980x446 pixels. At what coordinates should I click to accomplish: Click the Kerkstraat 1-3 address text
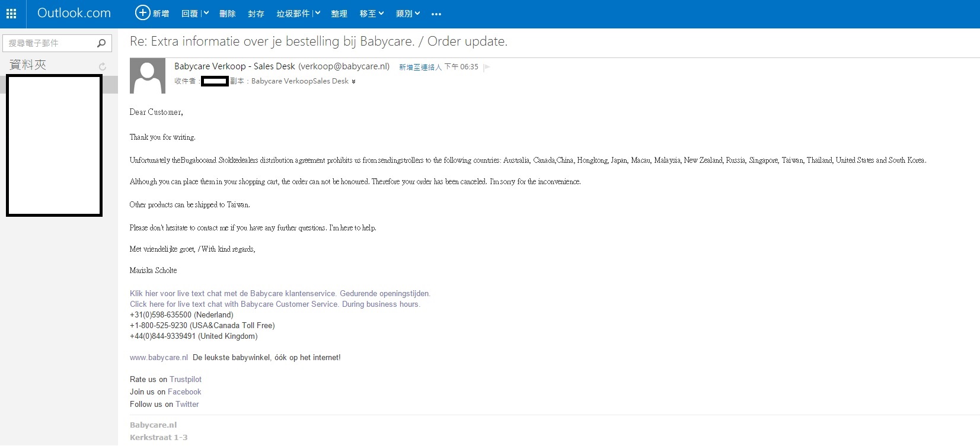tap(159, 437)
